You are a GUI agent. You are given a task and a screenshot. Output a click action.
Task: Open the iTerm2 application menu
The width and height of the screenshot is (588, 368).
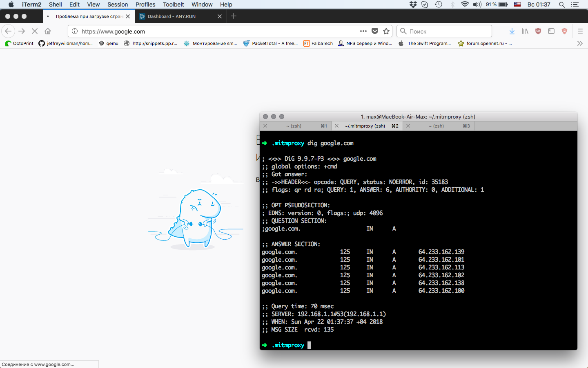coord(31,4)
